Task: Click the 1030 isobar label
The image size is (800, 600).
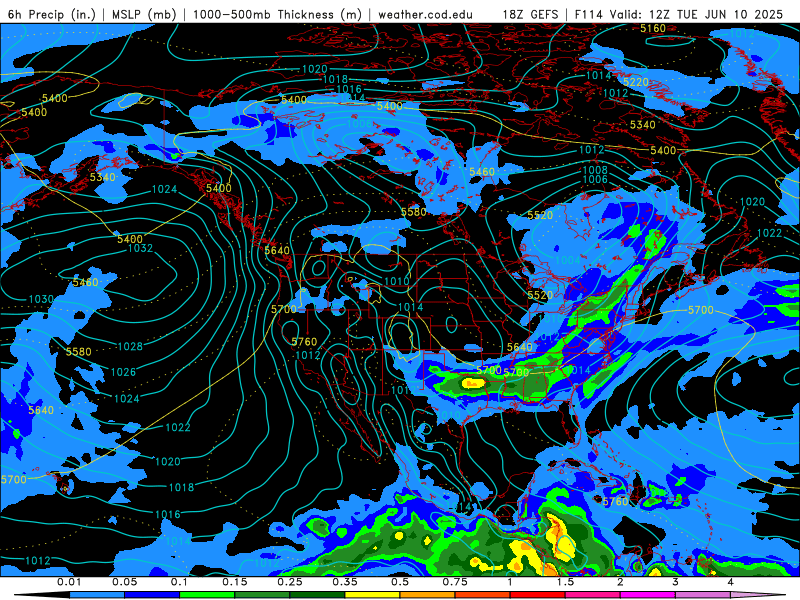Action: (41, 299)
